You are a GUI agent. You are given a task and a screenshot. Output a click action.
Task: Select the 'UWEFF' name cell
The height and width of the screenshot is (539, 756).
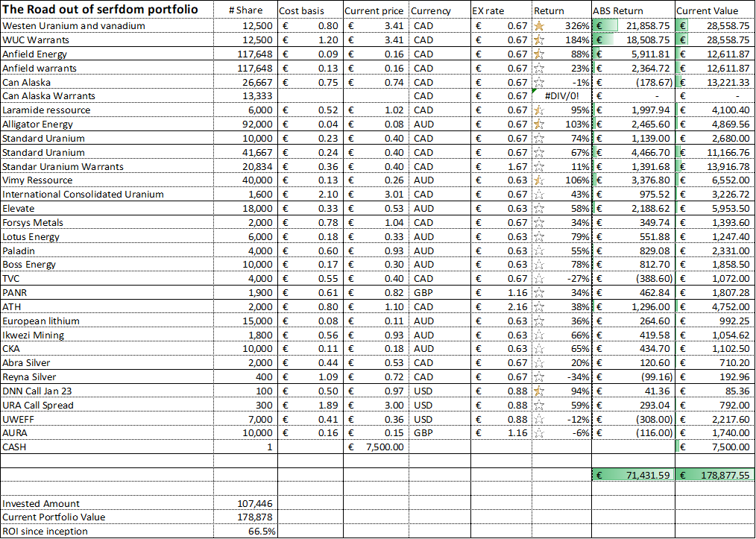pos(107,419)
